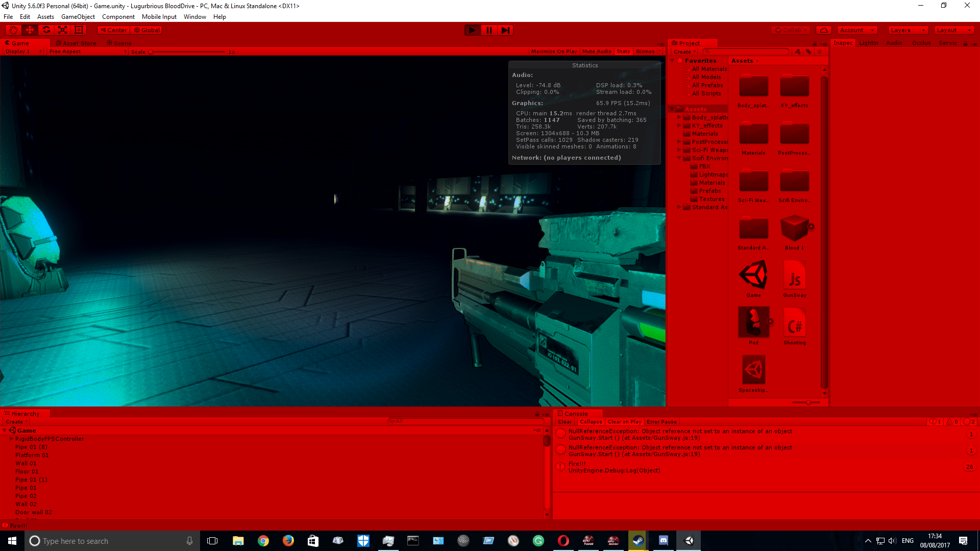
Task: Click the Hierarchy search field
Action: click(465, 421)
